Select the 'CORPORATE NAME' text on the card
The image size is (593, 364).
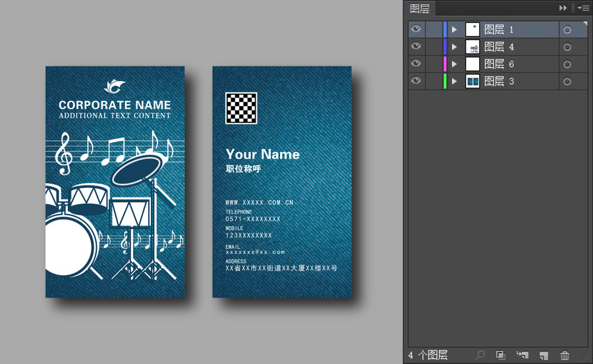[x=115, y=105]
